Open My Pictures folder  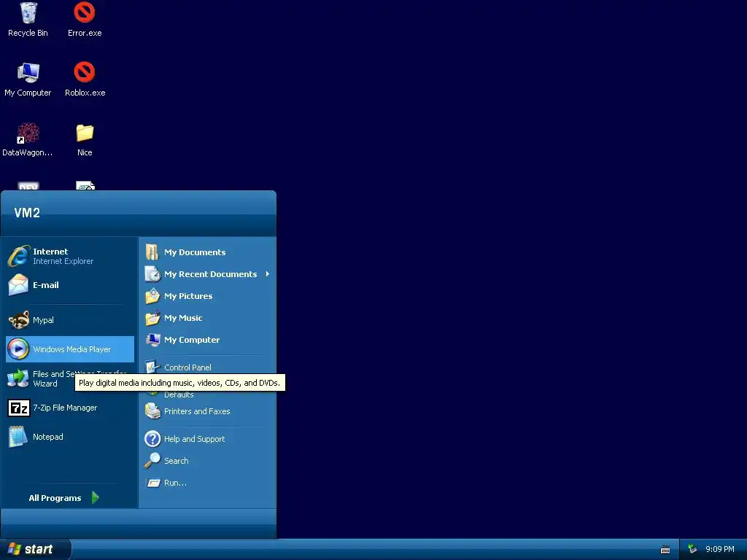[x=207, y=296]
